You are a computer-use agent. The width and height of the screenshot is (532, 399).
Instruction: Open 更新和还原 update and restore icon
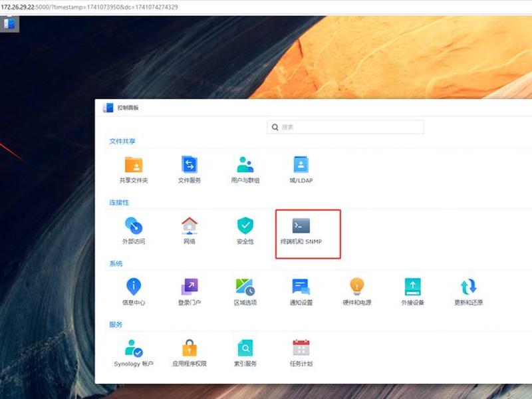(469, 287)
